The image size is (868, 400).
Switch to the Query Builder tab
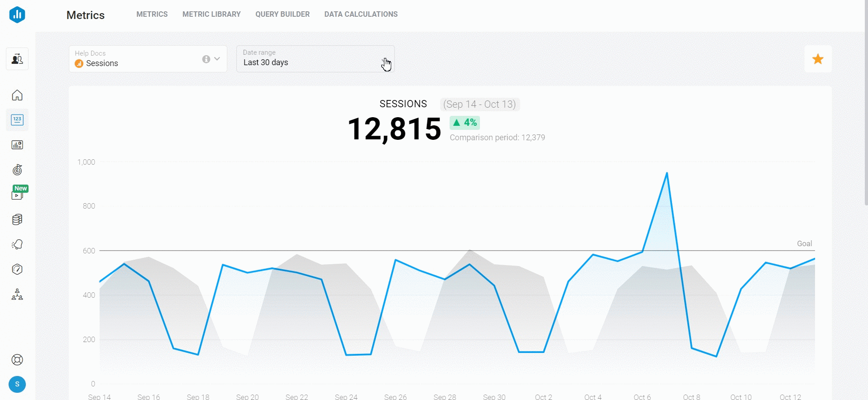coord(283,14)
